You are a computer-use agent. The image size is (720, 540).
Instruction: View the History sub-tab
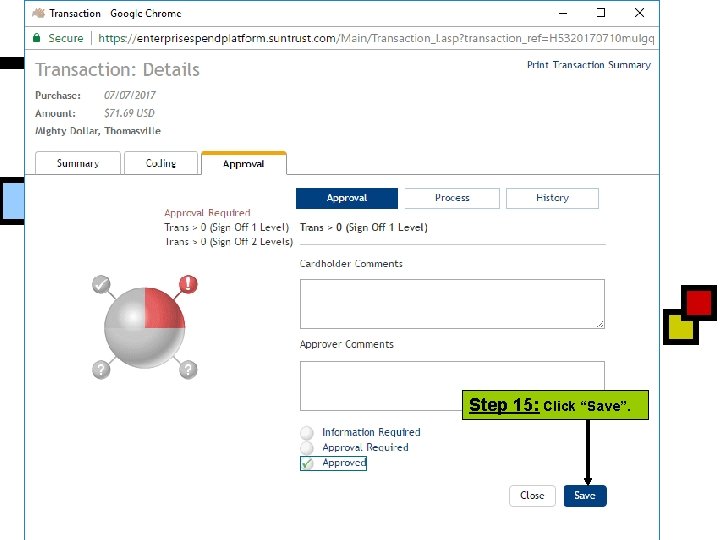pyautogui.click(x=552, y=198)
